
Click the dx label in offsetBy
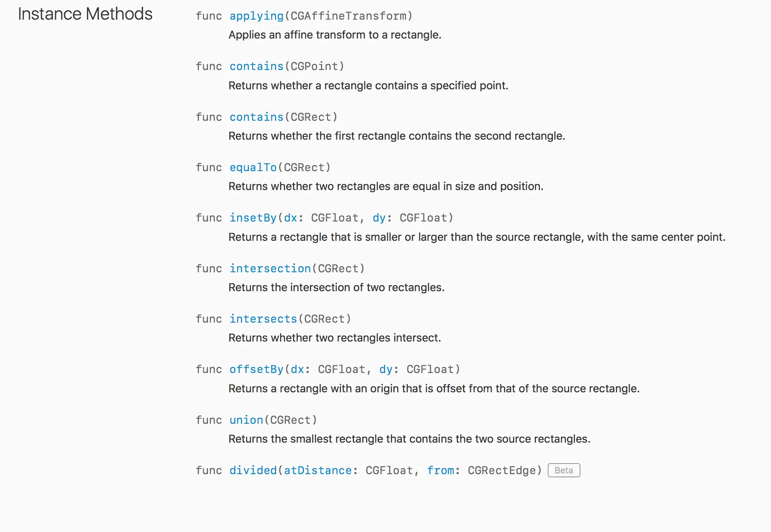[297, 369]
